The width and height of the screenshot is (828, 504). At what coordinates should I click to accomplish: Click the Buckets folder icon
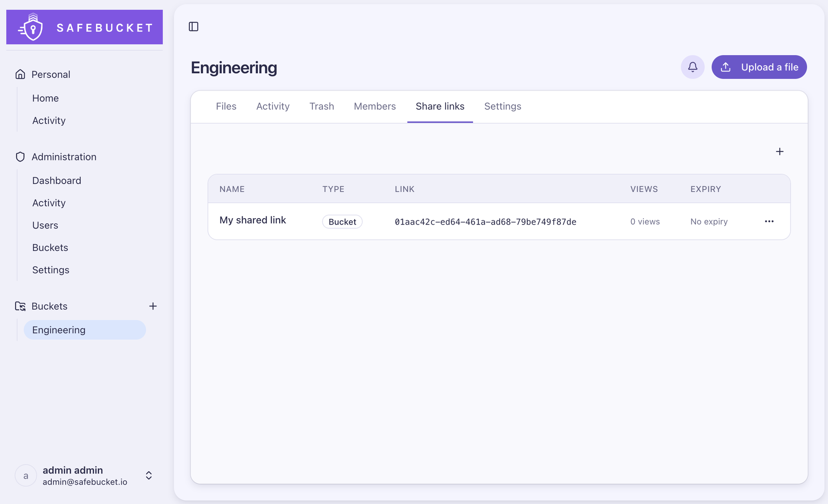(x=20, y=306)
